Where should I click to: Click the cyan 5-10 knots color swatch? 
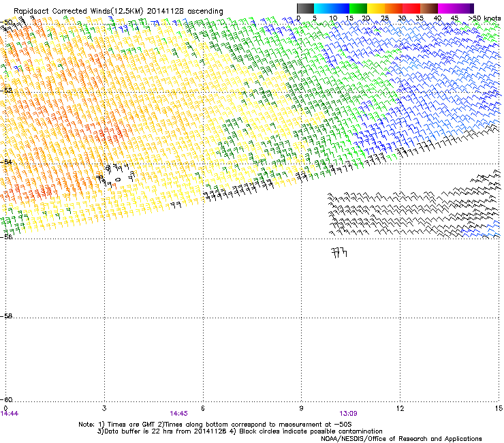coord(323,8)
